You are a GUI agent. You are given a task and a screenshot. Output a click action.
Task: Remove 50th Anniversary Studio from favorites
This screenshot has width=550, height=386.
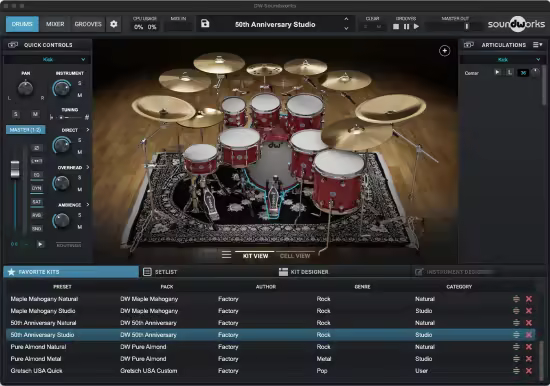tap(529, 335)
